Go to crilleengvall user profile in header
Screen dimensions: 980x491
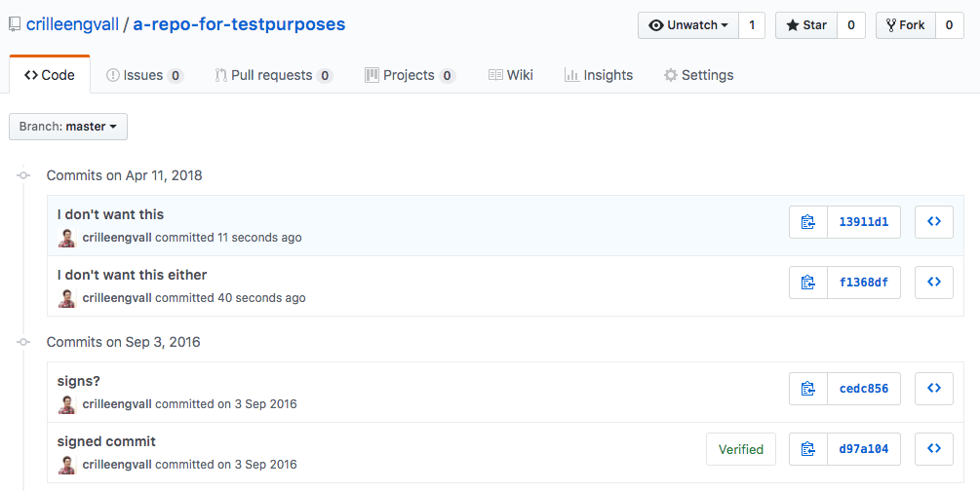point(72,24)
